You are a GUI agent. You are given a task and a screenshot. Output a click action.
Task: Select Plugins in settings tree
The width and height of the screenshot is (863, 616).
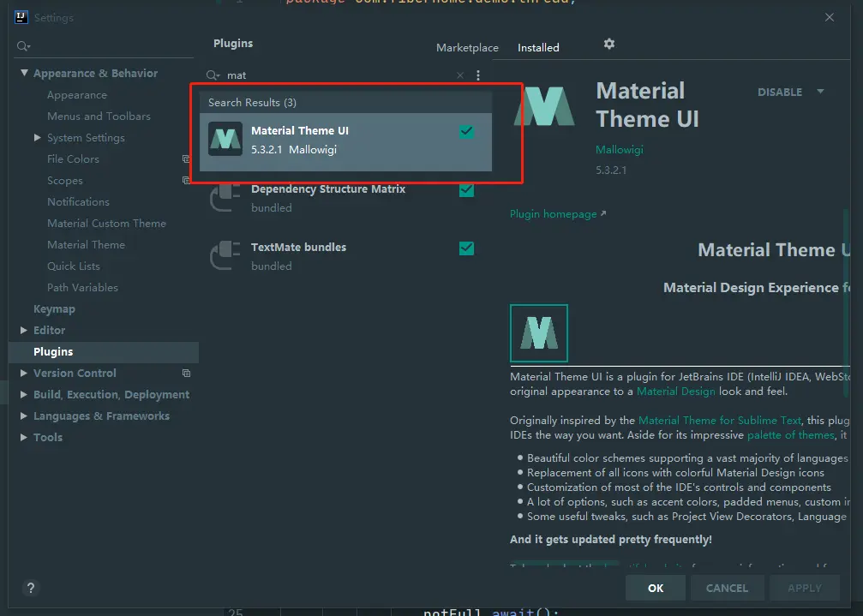pyautogui.click(x=104, y=352)
